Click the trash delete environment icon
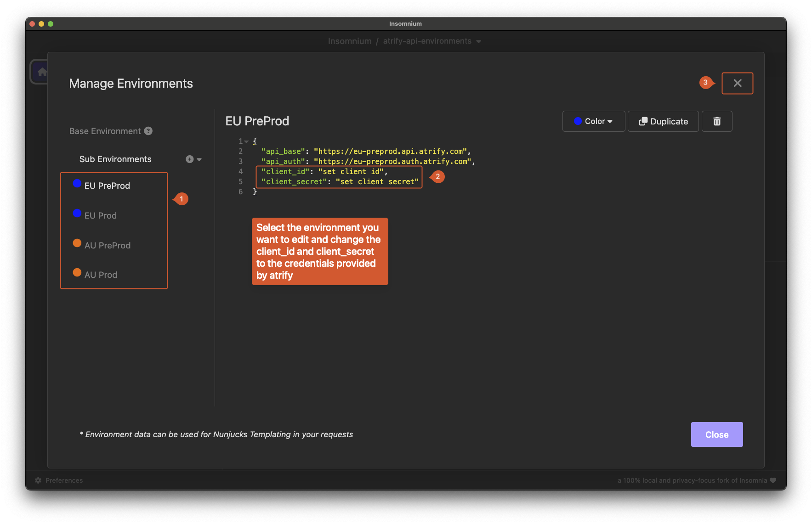The image size is (812, 524). (716, 121)
